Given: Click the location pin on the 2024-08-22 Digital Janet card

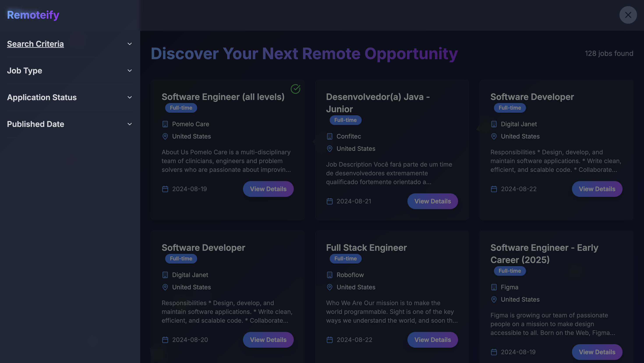Looking at the screenshot, I should click(494, 136).
